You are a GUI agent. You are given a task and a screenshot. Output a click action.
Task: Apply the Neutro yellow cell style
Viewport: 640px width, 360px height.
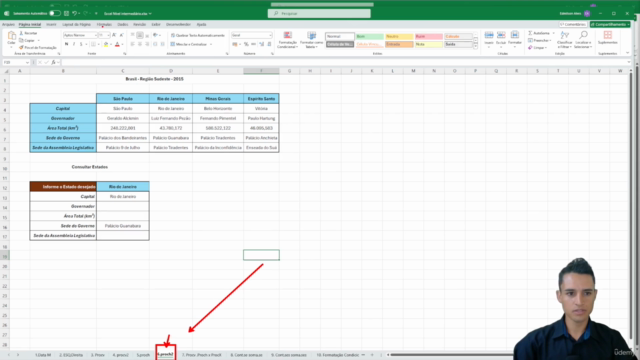tap(399, 36)
